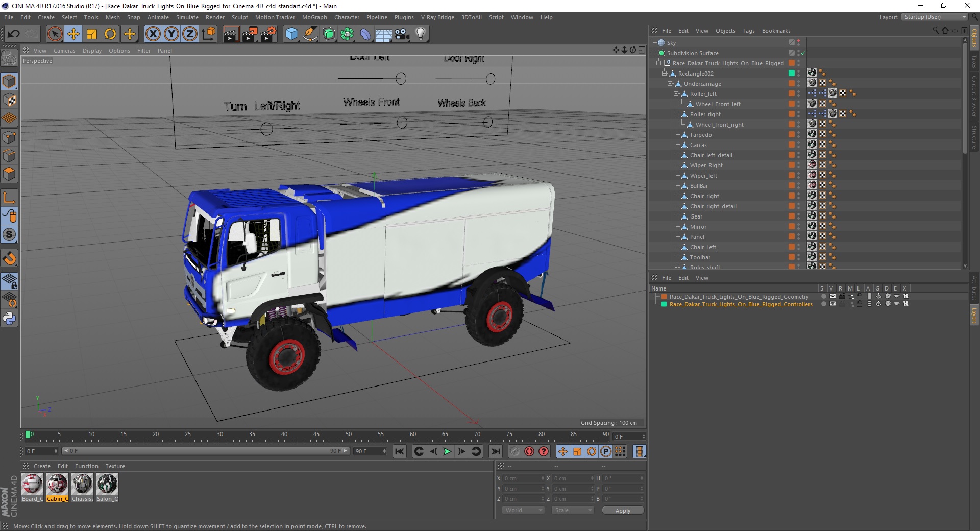The image size is (980, 531).
Task: Toggle Subdivision Surface enable checkmark
Action: click(x=803, y=53)
